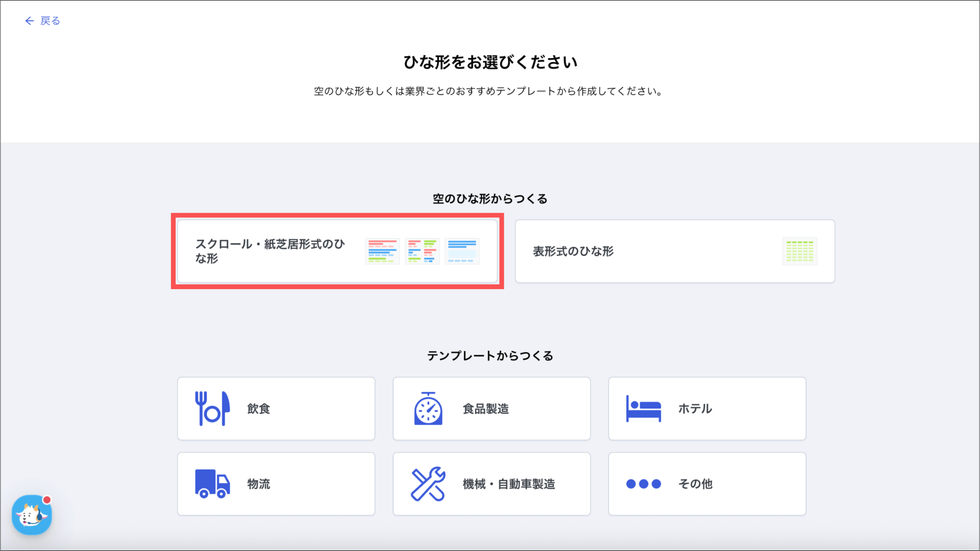
Task: Click the stopwatch 食品製造 icon
Action: (x=428, y=408)
